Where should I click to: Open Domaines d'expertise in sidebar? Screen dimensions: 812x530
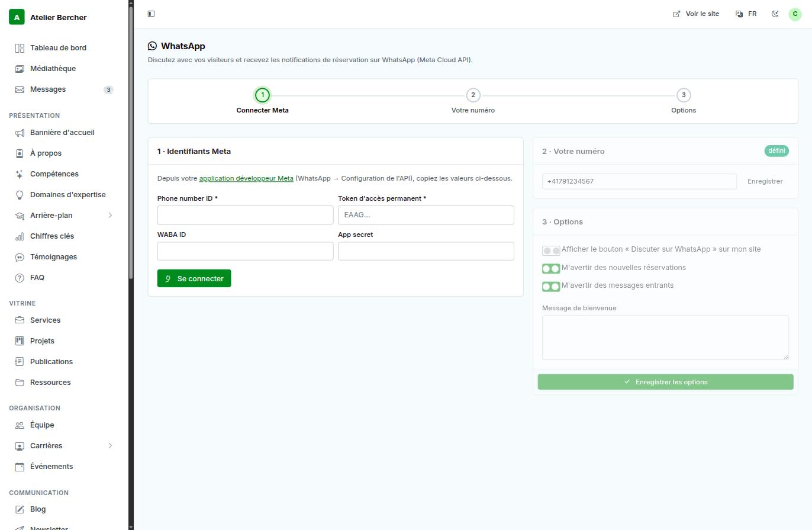click(x=63, y=195)
